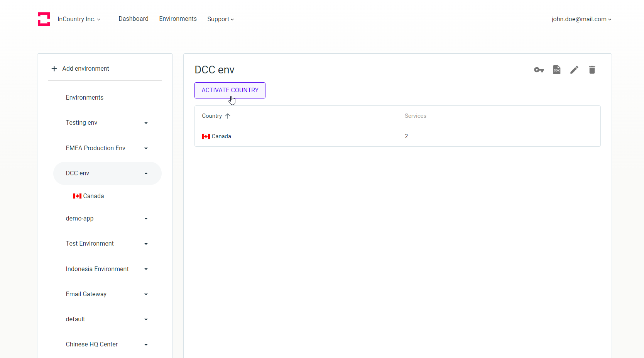
Task: Edit DCC env using the pencil icon
Action: click(574, 70)
